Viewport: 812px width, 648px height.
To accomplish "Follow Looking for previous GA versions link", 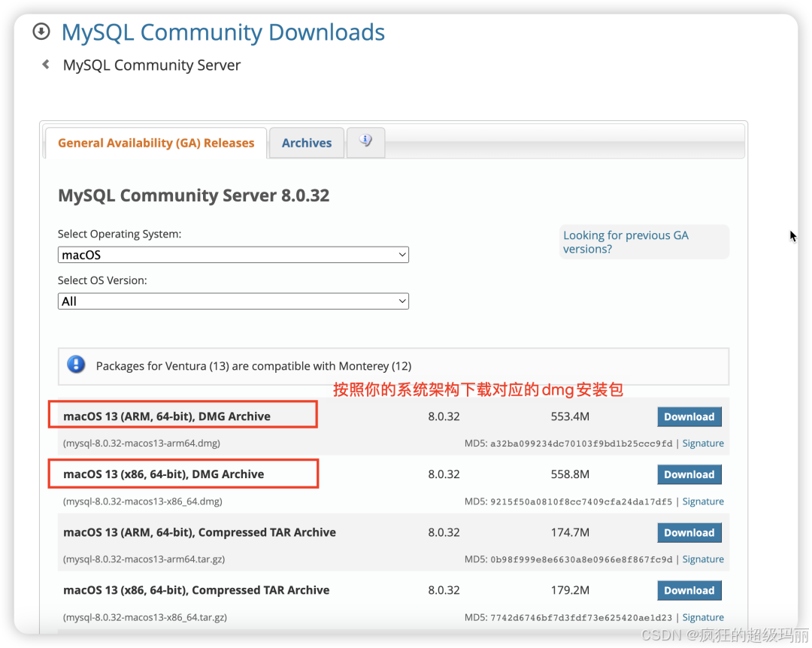I will point(626,242).
